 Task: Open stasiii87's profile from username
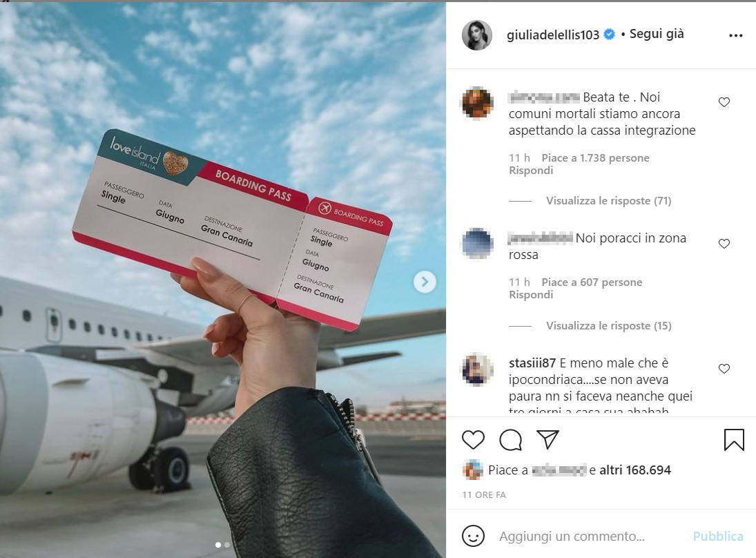pos(532,363)
